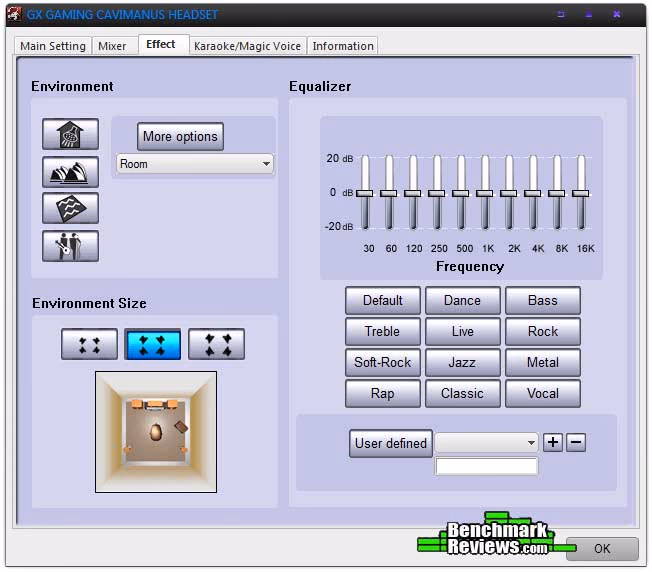Viewport: 652px width, 572px height.
Task: Click the 4K equalizer slider handle
Action: click(x=533, y=194)
